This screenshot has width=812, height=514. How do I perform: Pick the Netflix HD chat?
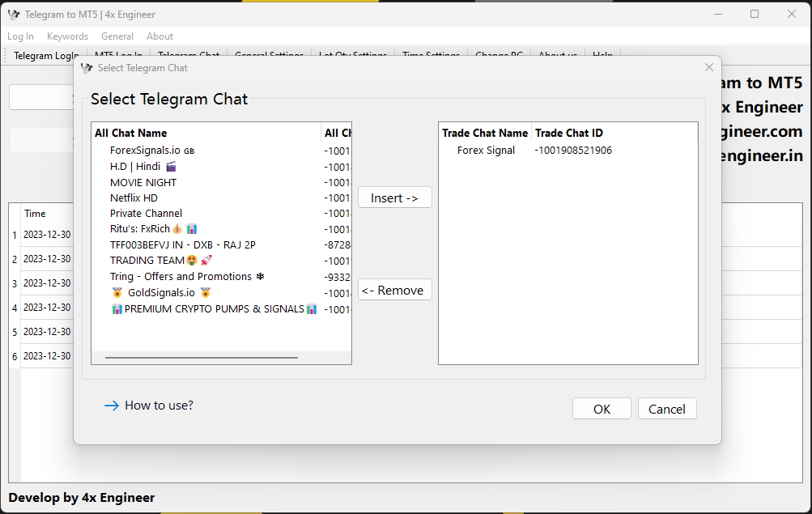pyautogui.click(x=134, y=198)
